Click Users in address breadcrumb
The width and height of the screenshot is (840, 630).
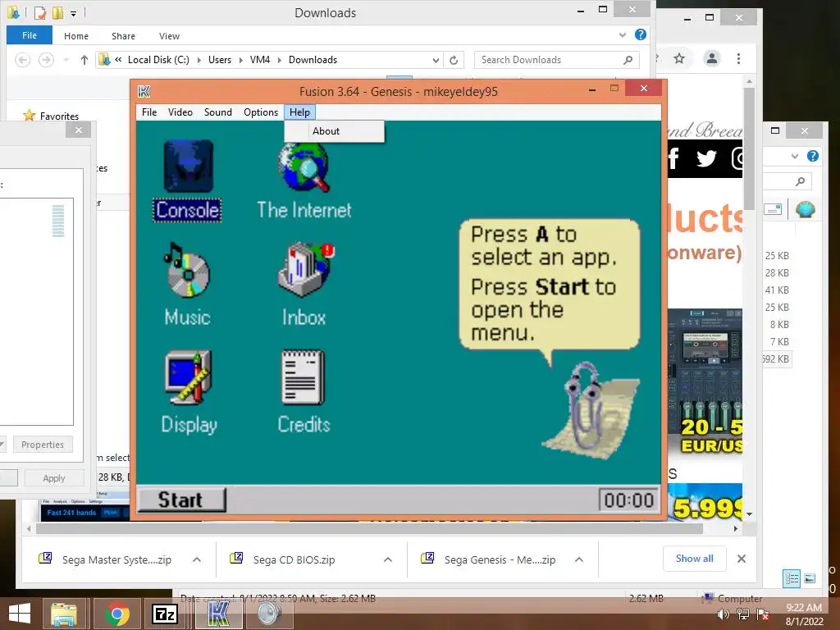[220, 60]
